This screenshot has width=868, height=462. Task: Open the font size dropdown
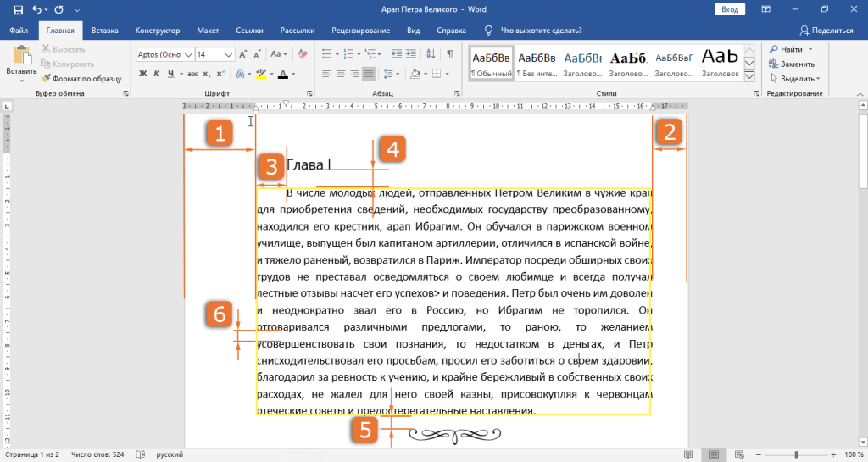(228, 54)
